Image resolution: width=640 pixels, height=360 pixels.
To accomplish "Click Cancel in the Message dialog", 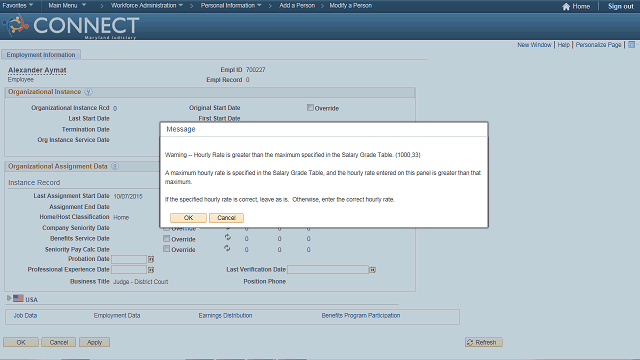I will tap(226, 218).
